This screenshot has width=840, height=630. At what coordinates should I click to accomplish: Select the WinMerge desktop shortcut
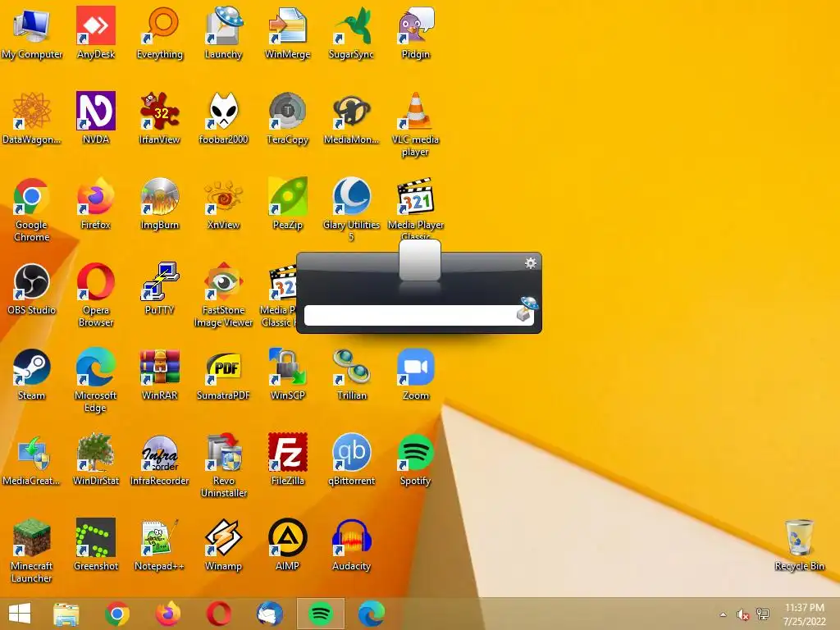click(x=288, y=33)
